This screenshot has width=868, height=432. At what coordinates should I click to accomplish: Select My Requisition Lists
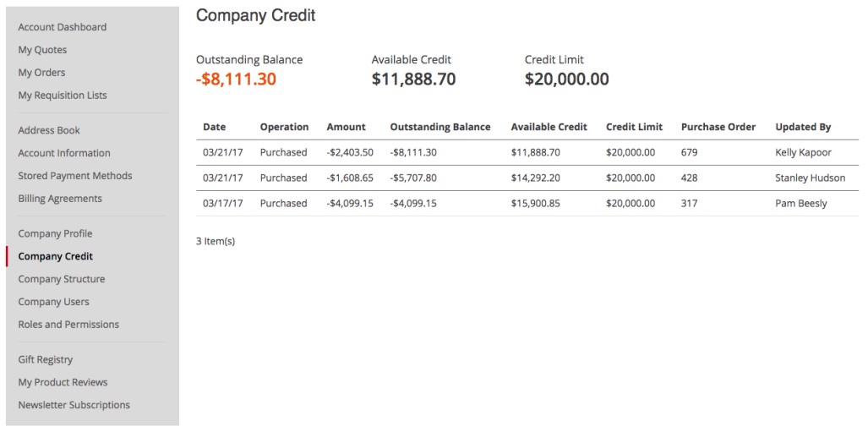tap(63, 96)
